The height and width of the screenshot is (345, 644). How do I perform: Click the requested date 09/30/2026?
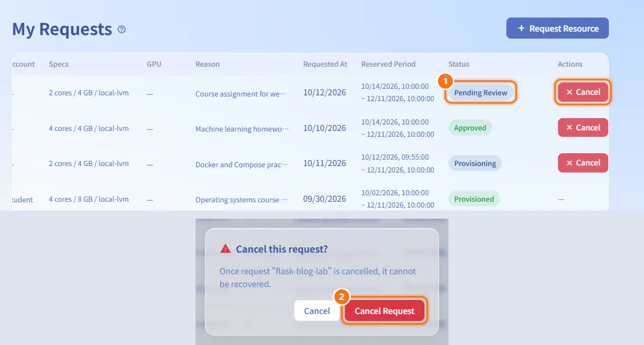pyautogui.click(x=324, y=199)
